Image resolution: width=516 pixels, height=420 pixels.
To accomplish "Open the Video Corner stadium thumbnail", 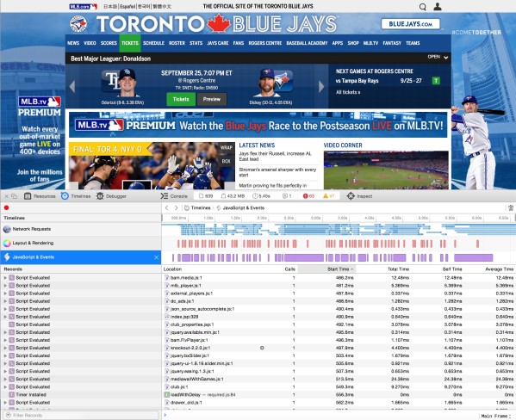I will [x=386, y=170].
